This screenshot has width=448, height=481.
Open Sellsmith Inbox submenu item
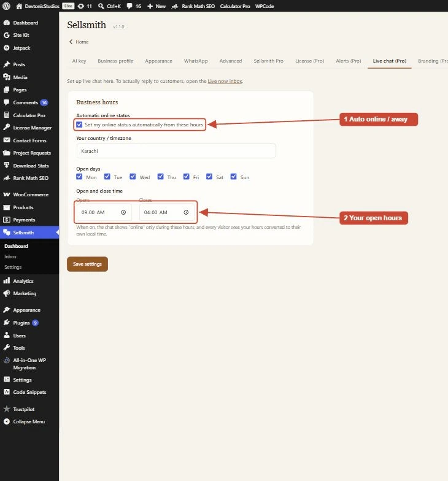coord(10,256)
